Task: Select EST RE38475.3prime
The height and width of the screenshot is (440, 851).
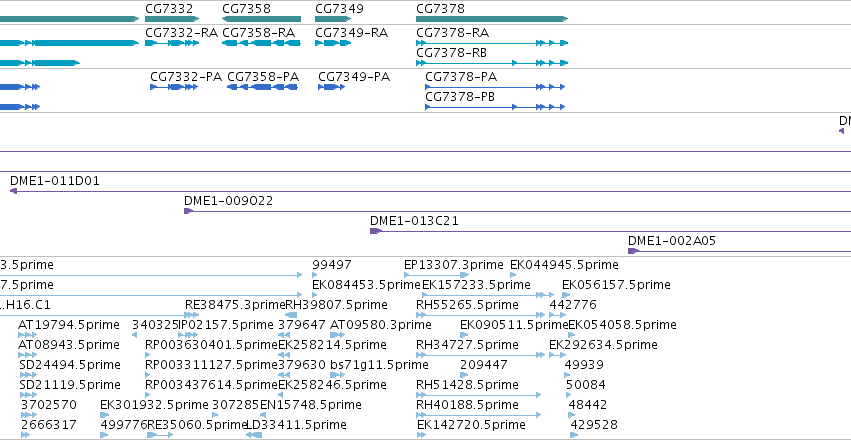Action: [x=235, y=305]
